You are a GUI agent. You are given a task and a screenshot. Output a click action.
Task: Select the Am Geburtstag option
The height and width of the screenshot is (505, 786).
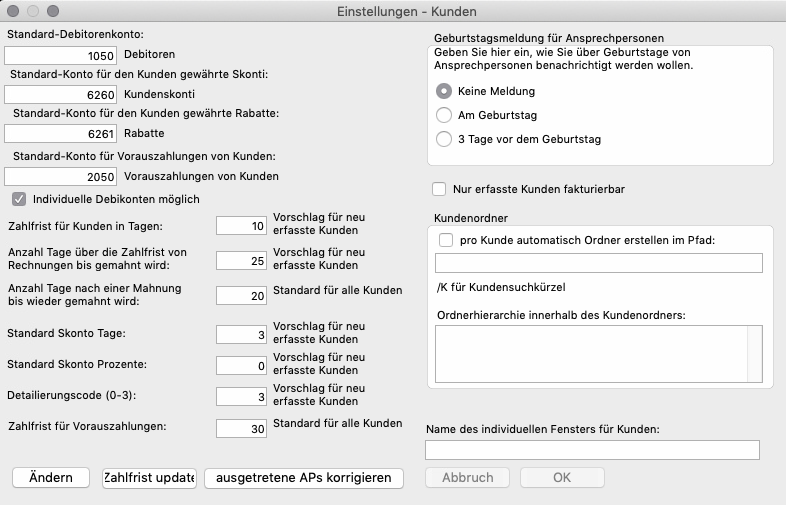pos(444,115)
